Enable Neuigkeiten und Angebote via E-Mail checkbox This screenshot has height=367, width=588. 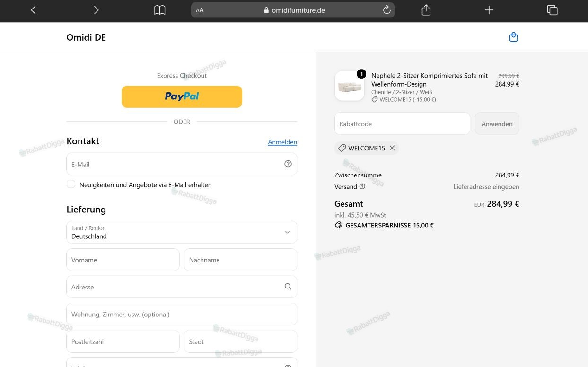pyautogui.click(x=71, y=184)
